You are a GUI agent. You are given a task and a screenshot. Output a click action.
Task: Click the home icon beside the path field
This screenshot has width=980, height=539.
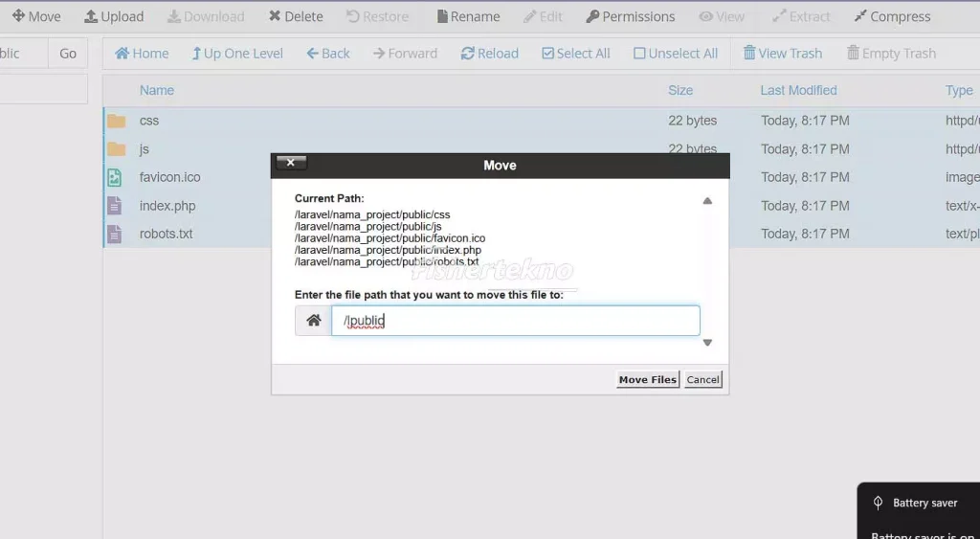point(313,321)
